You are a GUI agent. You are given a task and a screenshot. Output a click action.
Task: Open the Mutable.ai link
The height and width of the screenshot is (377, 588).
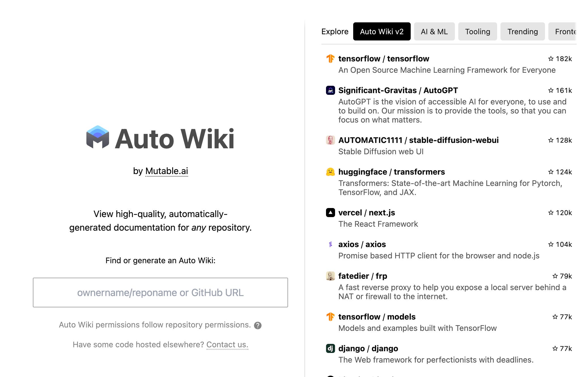click(167, 171)
